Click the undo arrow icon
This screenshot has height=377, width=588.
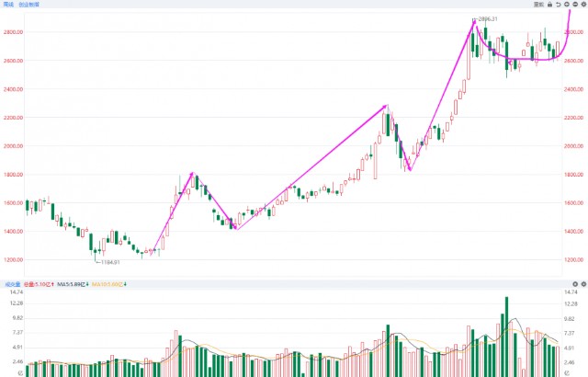point(558,5)
